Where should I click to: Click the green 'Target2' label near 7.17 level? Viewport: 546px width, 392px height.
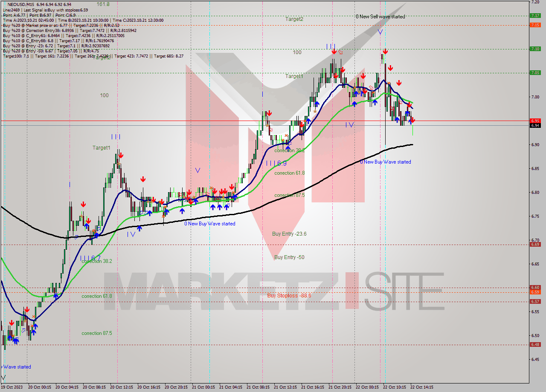coord(294,19)
